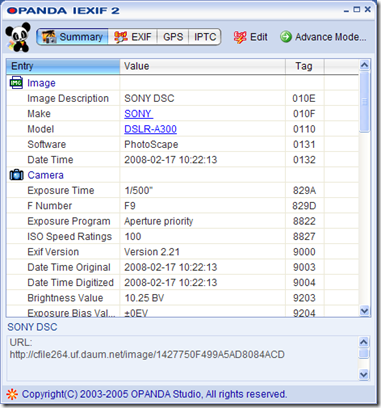This screenshot has height=408, width=381.
Task: Click the OPANDA Studio copyright text
Action: click(154, 394)
